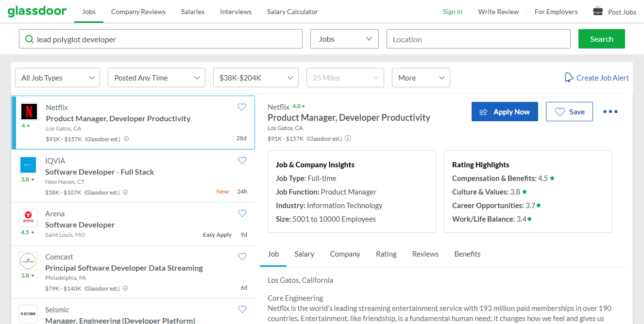Click the green Search button
The image size is (644, 324).
pos(601,39)
